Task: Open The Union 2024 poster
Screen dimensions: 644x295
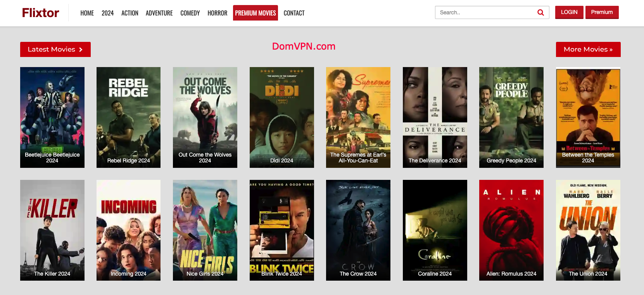Action: point(588,230)
